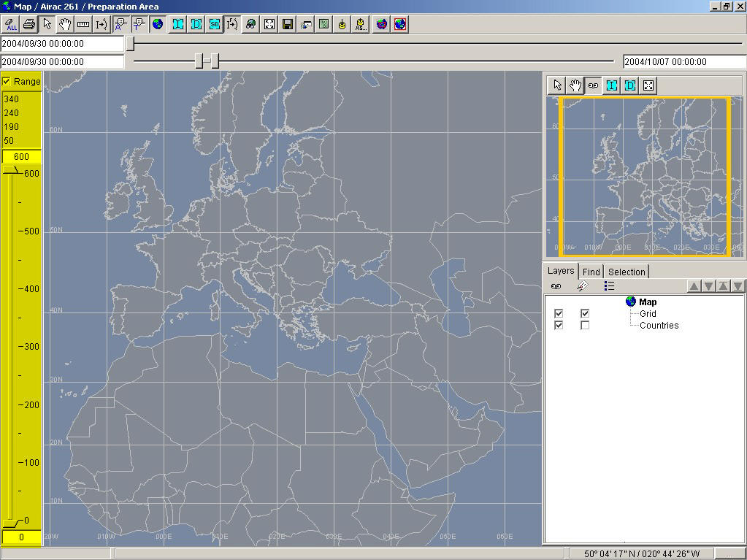Image resolution: width=747 pixels, height=560 pixels.
Task: Click the printer icon in main toolbar
Action: [28, 24]
